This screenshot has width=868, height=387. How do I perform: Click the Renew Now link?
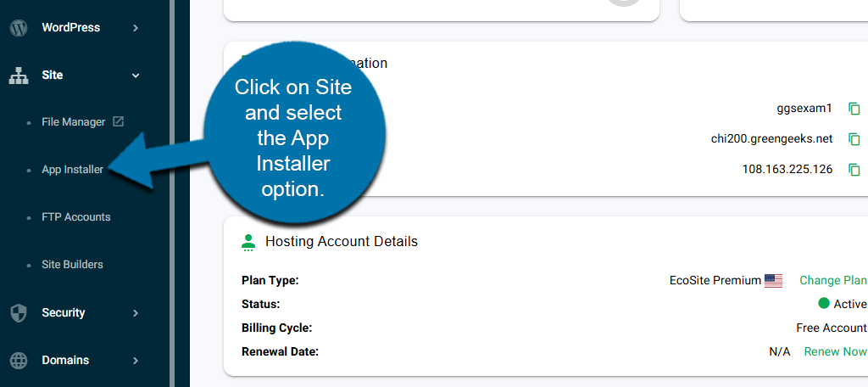click(x=835, y=351)
